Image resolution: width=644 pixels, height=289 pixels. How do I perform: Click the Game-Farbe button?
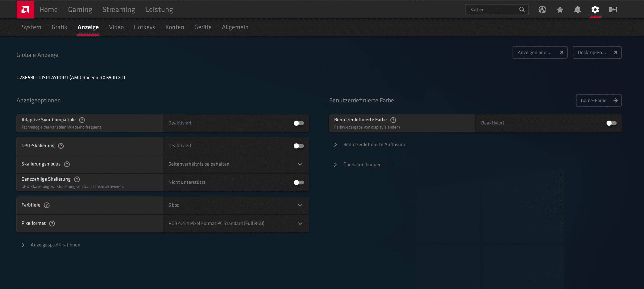(x=598, y=100)
